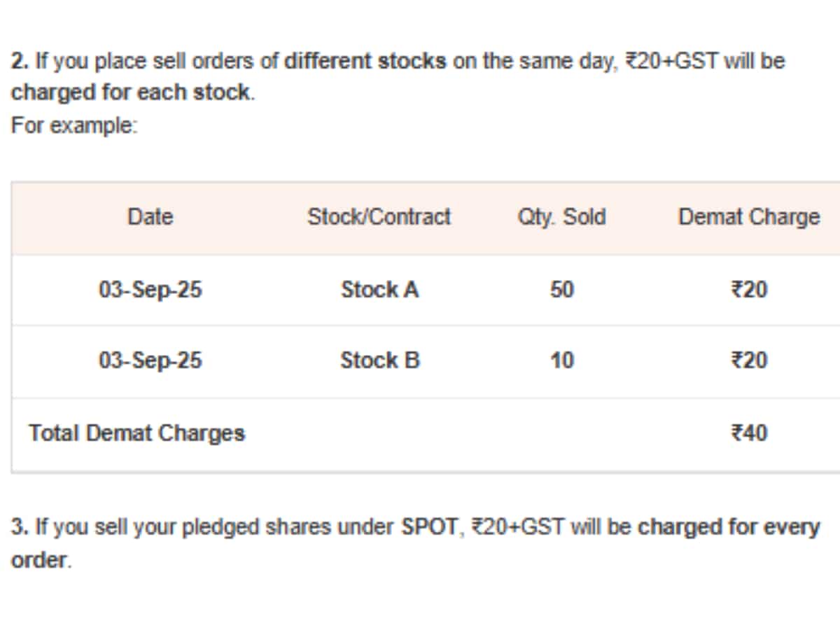Click the 'For example:' line
The image size is (840, 630).
tap(74, 126)
